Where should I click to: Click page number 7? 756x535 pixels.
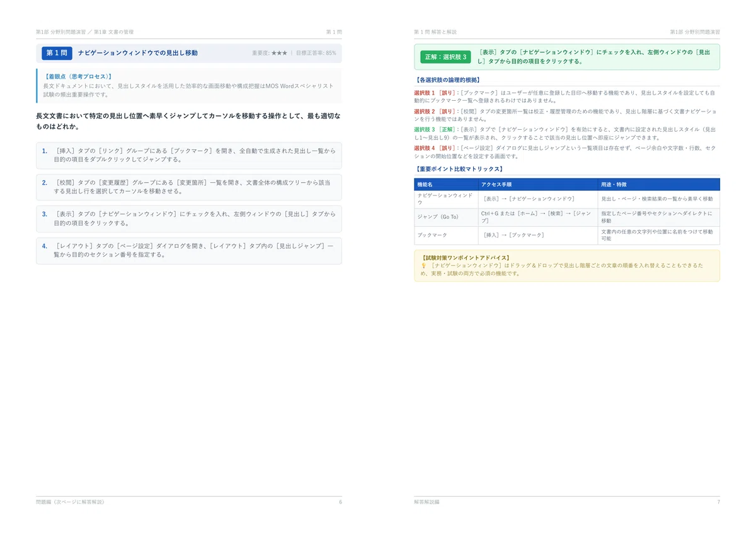coord(718,502)
